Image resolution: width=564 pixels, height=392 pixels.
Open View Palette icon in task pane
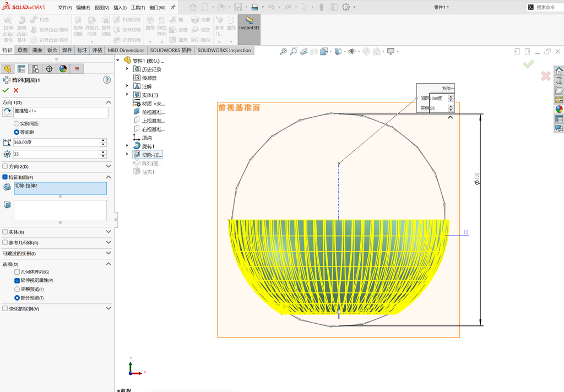coord(559,100)
